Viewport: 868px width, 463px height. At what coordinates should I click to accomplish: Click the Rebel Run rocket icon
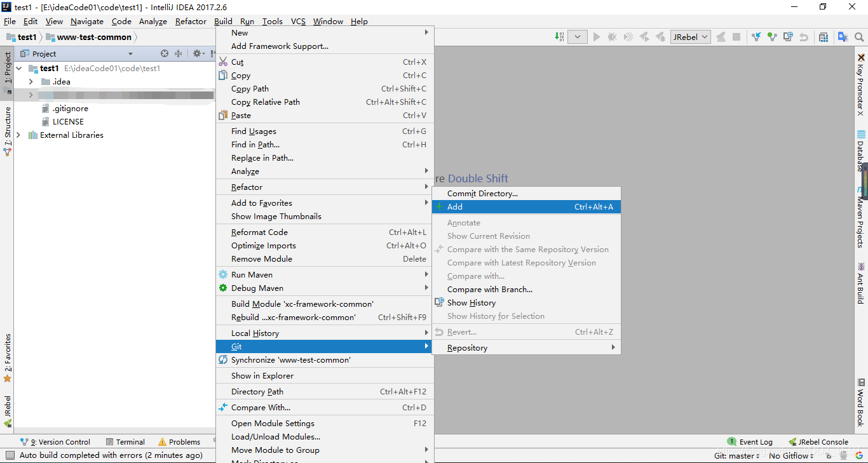[x=644, y=37]
